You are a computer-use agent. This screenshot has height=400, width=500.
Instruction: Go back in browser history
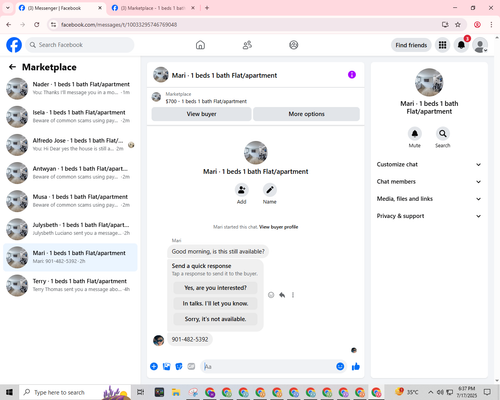(x=9, y=24)
